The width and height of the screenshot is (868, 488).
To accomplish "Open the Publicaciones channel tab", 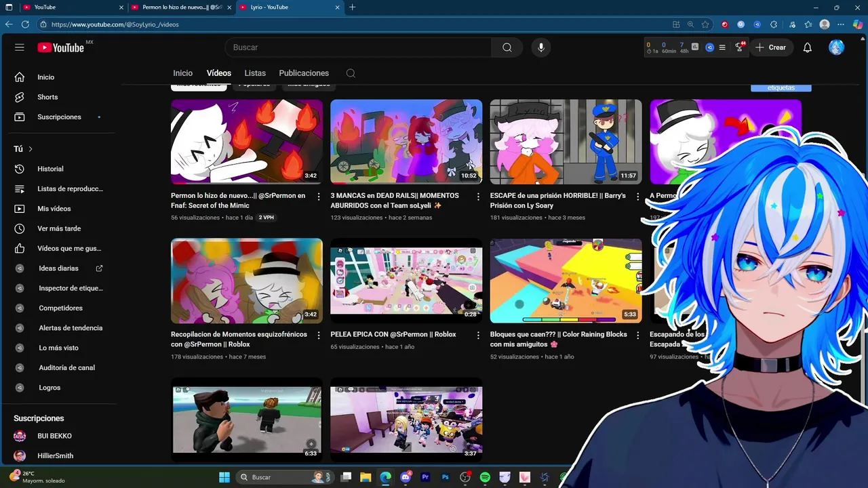I will [304, 73].
